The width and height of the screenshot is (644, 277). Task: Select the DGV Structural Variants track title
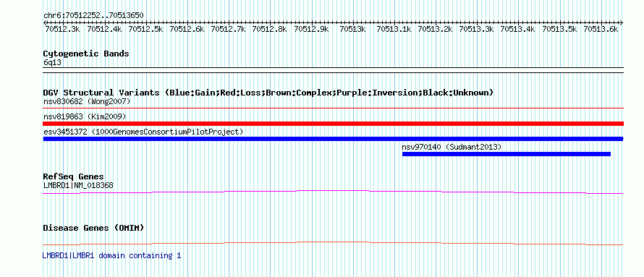(268, 93)
